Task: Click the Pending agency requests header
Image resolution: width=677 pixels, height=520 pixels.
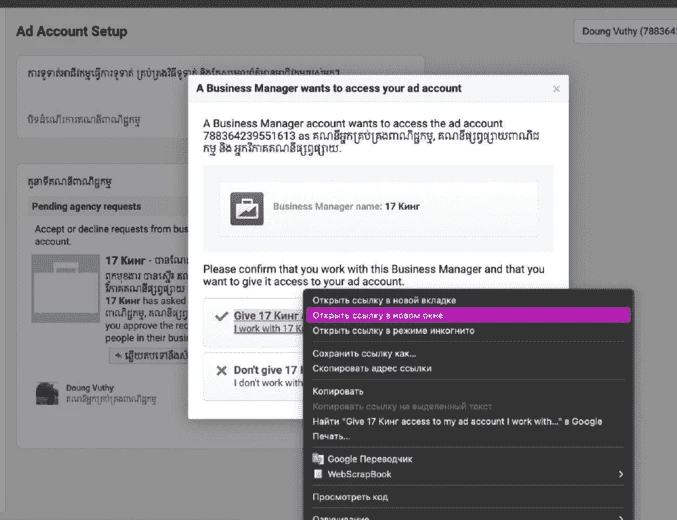Action: pos(86,206)
